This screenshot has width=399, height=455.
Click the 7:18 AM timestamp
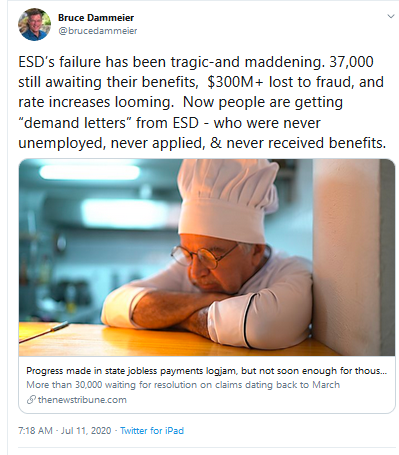pyautogui.click(x=35, y=431)
